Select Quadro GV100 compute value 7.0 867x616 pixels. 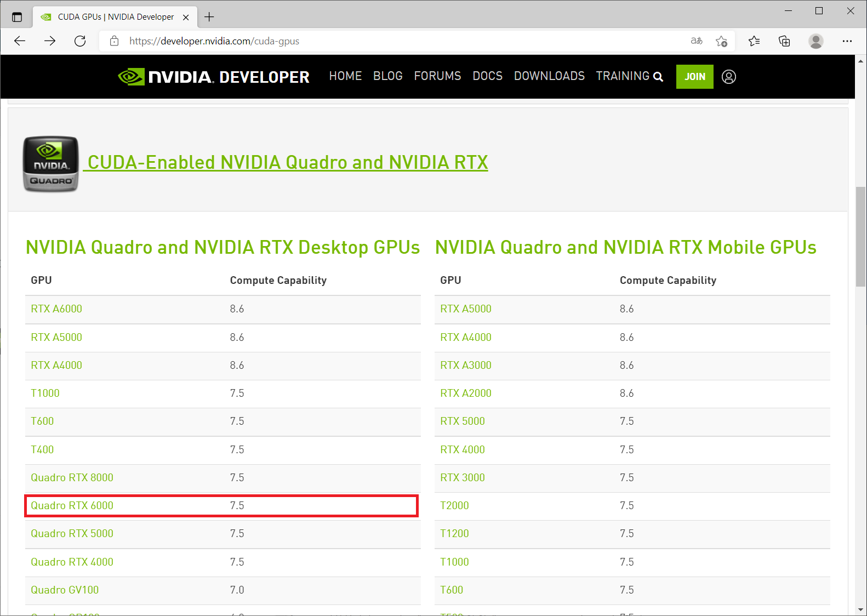[x=237, y=590]
